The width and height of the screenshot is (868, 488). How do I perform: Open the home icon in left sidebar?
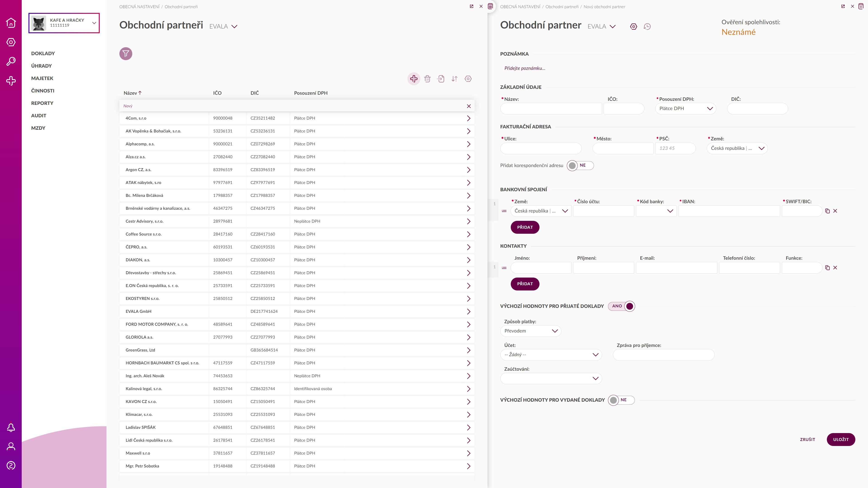11,23
